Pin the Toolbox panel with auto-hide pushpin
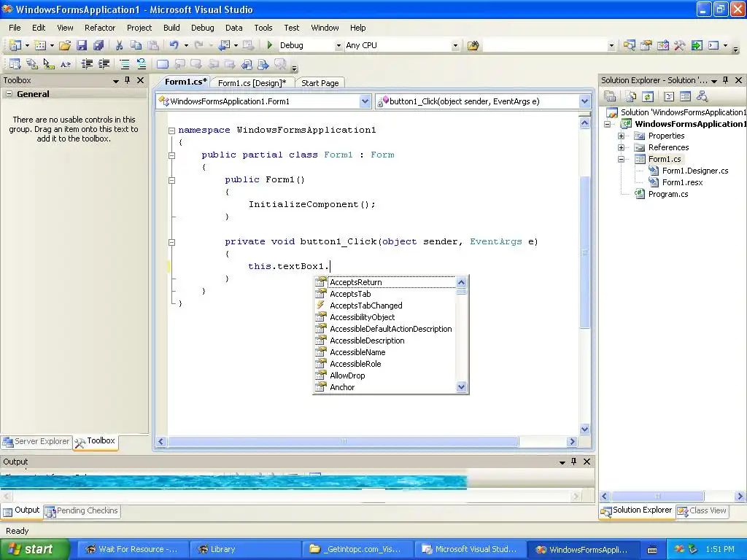This screenshot has width=747, height=560. 127,80
